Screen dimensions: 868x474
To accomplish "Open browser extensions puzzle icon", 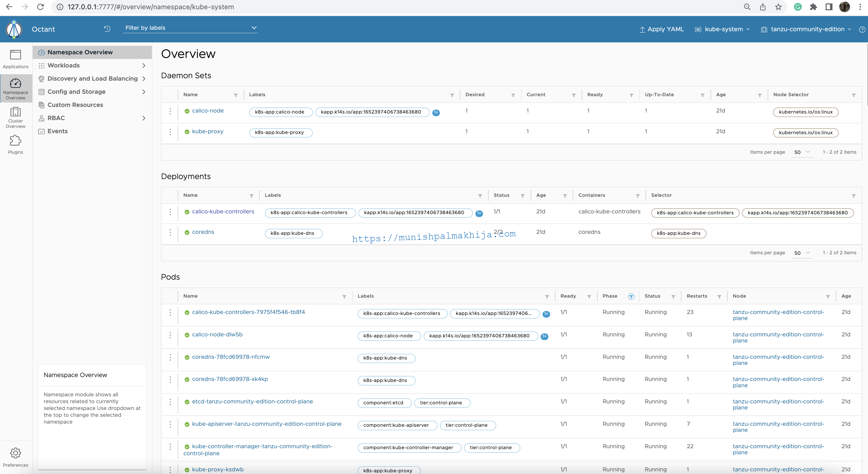I will click(x=813, y=7).
